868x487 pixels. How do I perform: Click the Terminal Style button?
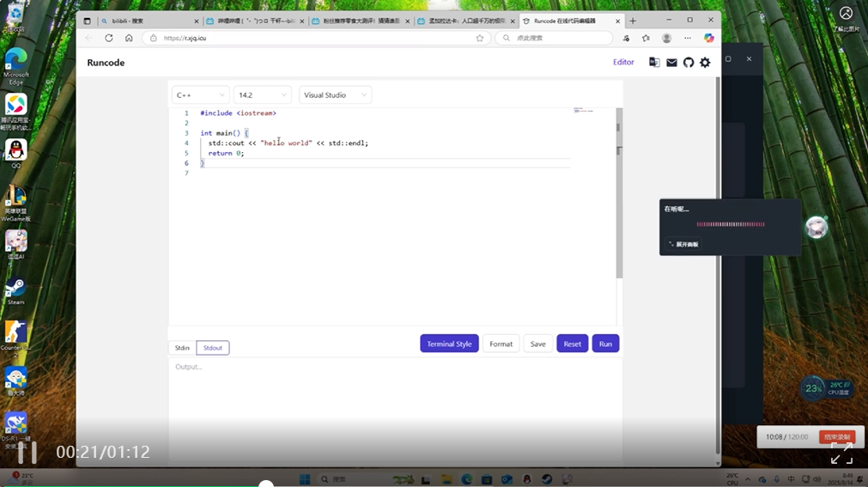(449, 344)
